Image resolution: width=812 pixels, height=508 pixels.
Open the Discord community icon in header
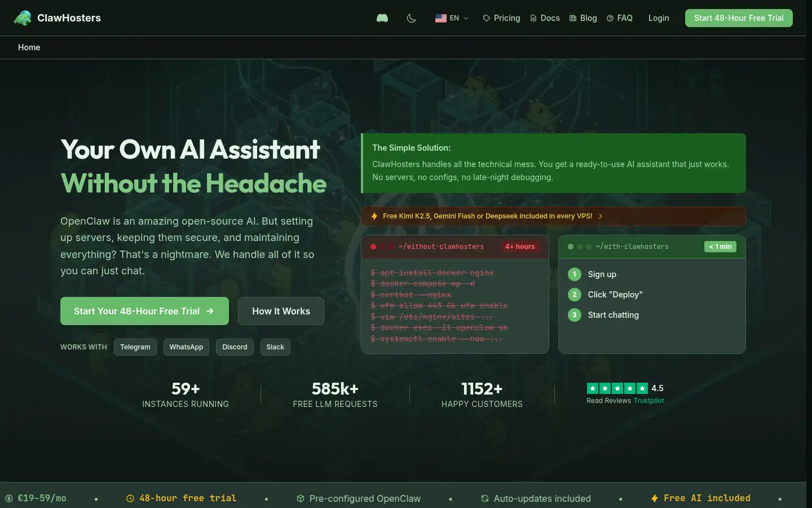(382, 18)
